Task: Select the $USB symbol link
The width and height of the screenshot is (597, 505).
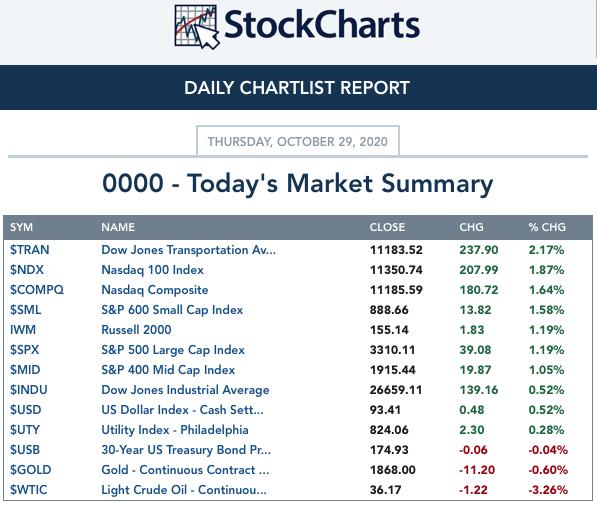Action: pos(25,450)
